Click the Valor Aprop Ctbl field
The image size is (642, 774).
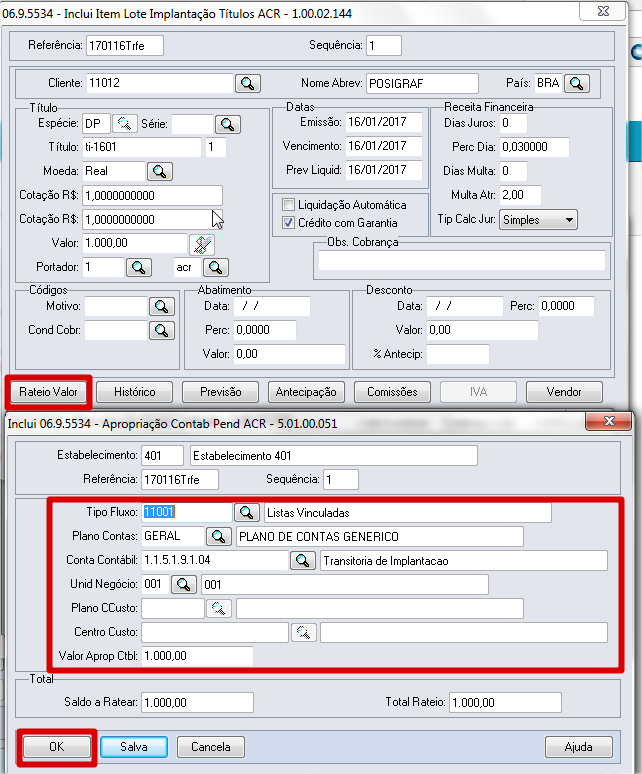tap(197, 656)
